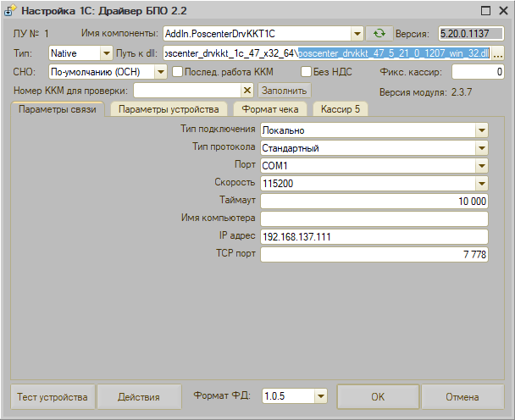Open the Формат чека tab
Image resolution: width=515 pixels, height=420 pixels.
tap(269, 109)
